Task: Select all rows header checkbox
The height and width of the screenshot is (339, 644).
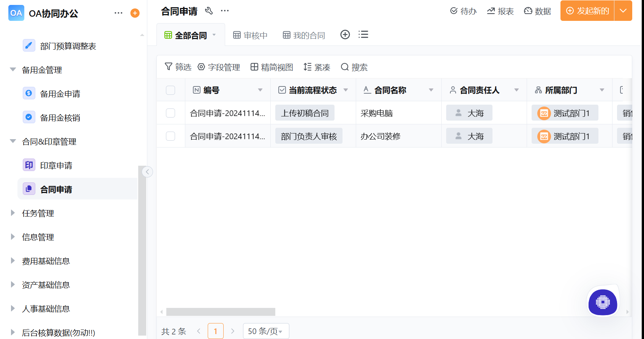Action: pos(170,90)
